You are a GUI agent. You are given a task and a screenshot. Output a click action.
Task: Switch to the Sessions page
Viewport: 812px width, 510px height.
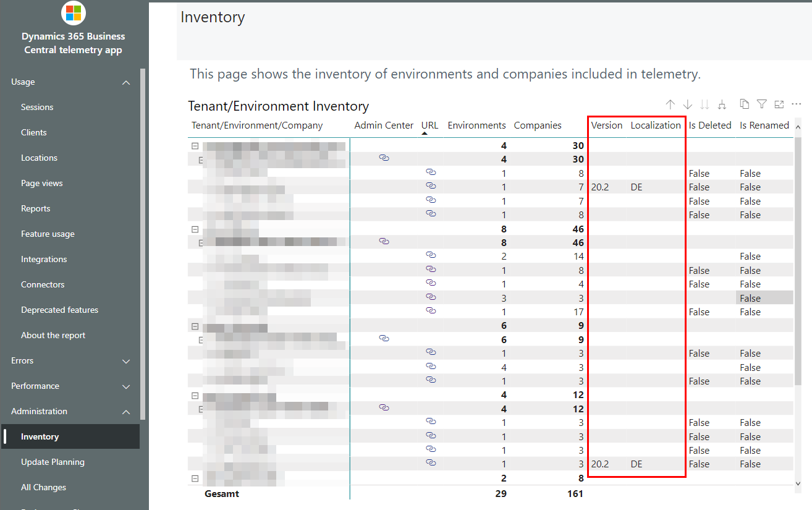pos(36,106)
